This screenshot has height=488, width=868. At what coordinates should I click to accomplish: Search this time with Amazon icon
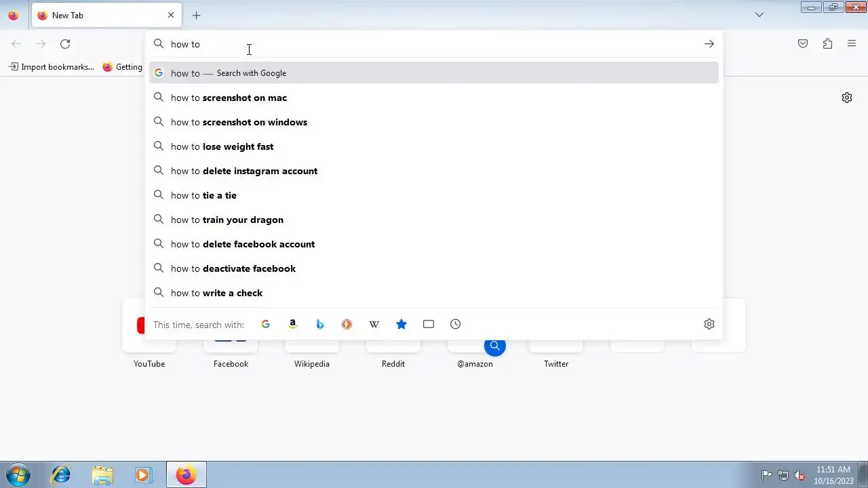[293, 325]
